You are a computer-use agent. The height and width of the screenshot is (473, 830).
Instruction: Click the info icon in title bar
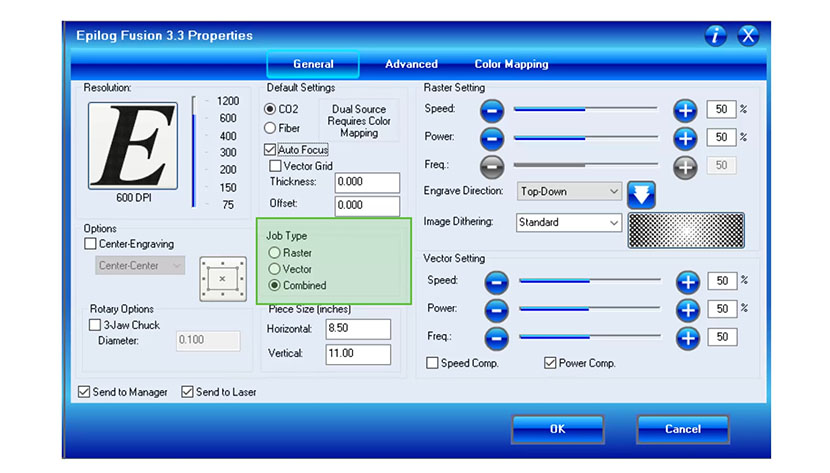click(x=715, y=36)
